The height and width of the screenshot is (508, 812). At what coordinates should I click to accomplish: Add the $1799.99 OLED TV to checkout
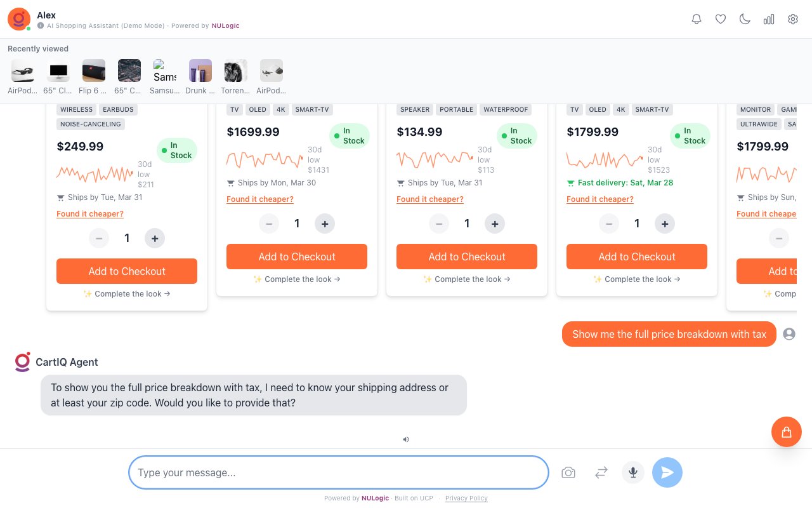[x=636, y=257]
